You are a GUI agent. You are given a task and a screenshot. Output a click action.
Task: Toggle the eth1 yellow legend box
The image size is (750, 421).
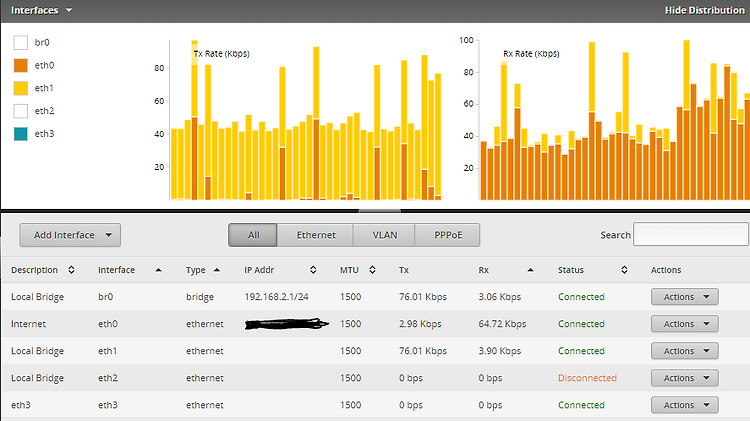(21, 88)
